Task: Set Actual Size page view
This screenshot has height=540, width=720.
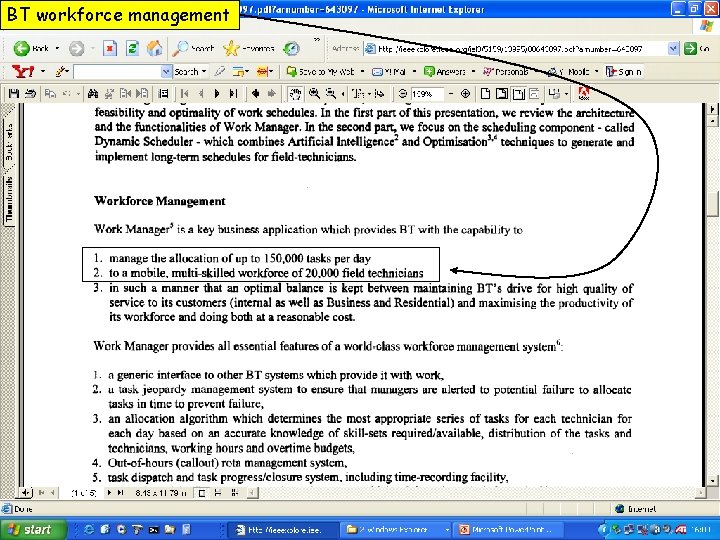Action: [485, 94]
